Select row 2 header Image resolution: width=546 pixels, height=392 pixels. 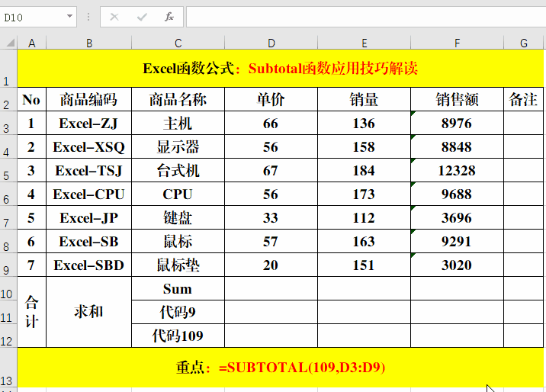(x=8, y=100)
